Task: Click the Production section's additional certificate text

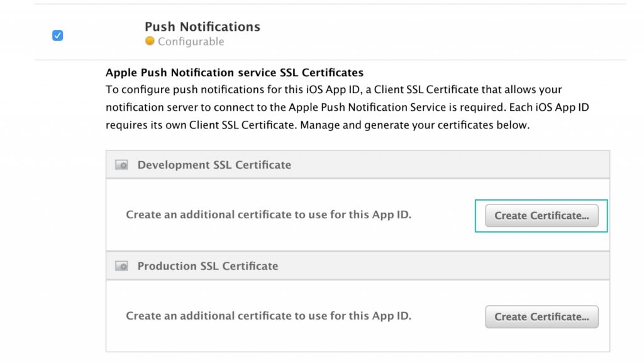Action: click(x=269, y=316)
